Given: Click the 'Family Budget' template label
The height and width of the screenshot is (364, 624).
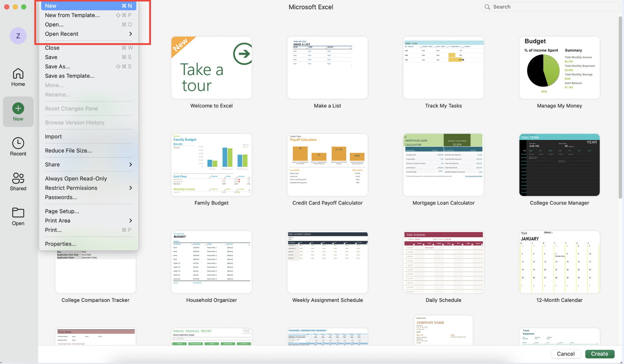Looking at the screenshot, I should pyautogui.click(x=212, y=203).
